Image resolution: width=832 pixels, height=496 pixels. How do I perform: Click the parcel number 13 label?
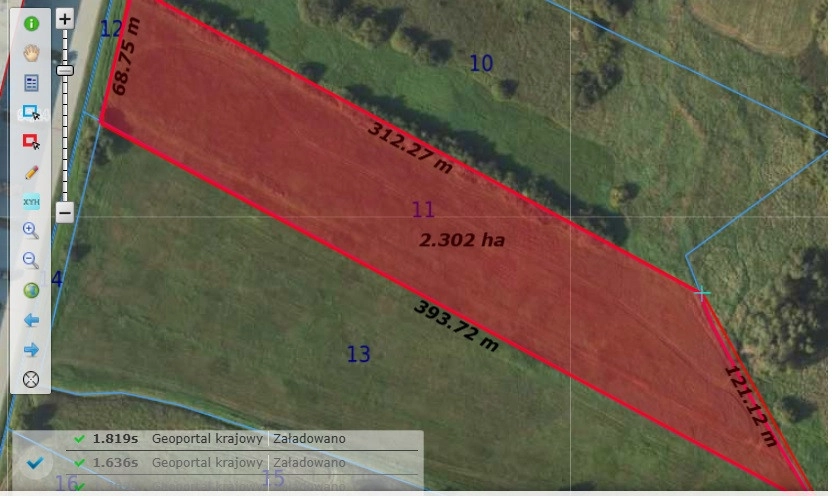[x=358, y=354]
